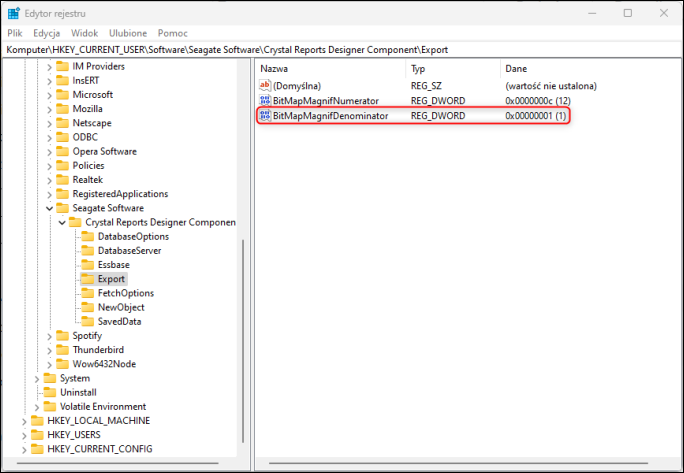Collapse Crystal Reports Designer Component key

(x=62, y=223)
